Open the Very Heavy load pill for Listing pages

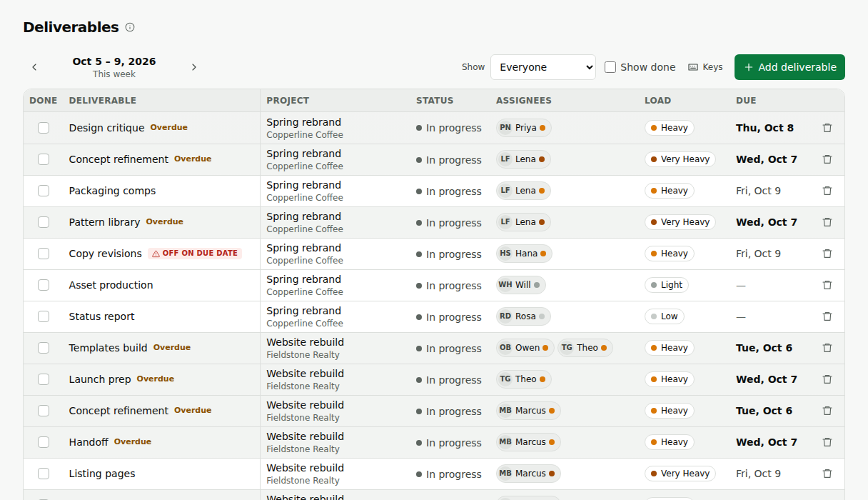pyautogui.click(x=680, y=474)
